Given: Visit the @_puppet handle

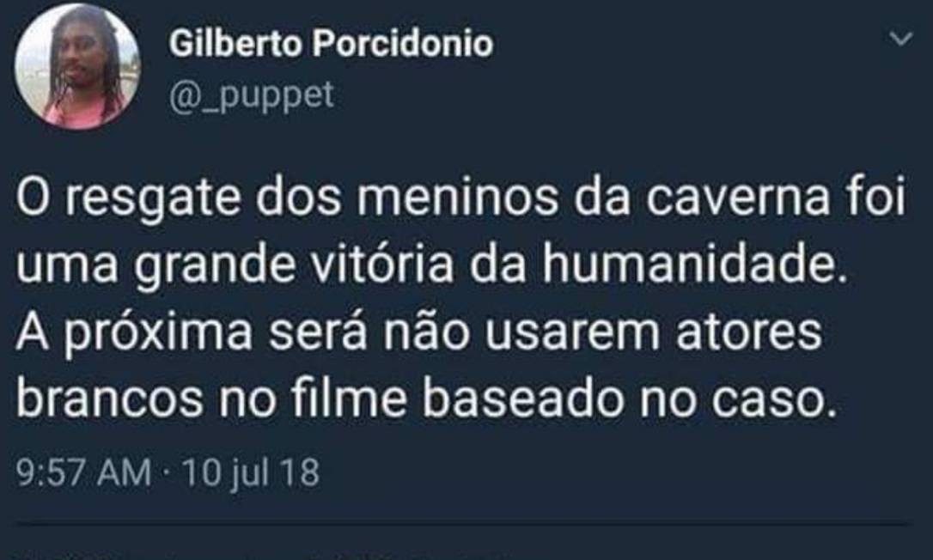Looking at the screenshot, I should [x=252, y=95].
